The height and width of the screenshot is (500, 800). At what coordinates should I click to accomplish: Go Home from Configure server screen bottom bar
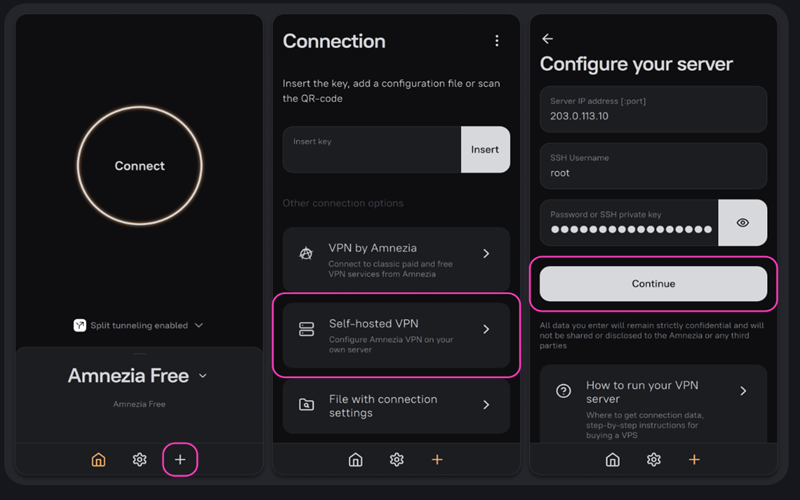tap(613, 460)
